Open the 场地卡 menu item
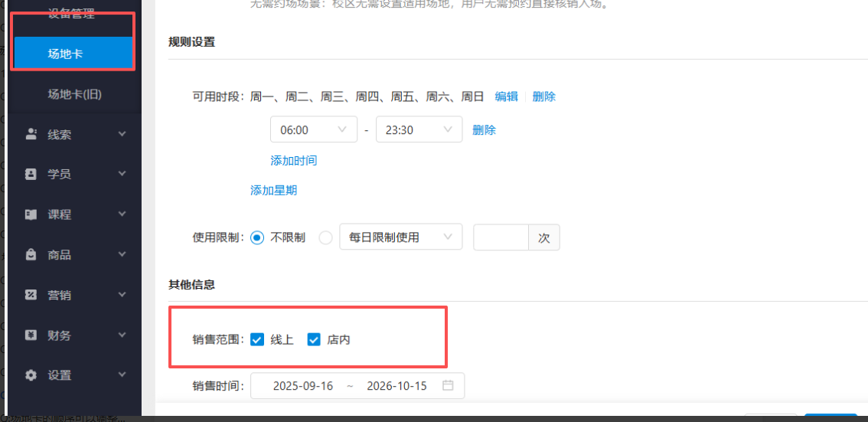 (x=73, y=54)
